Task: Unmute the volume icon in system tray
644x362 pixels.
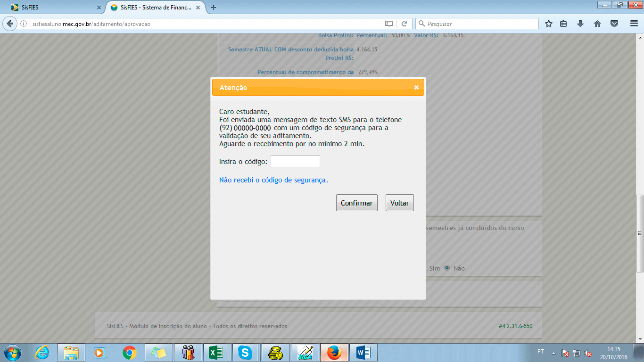Action: click(x=586, y=352)
